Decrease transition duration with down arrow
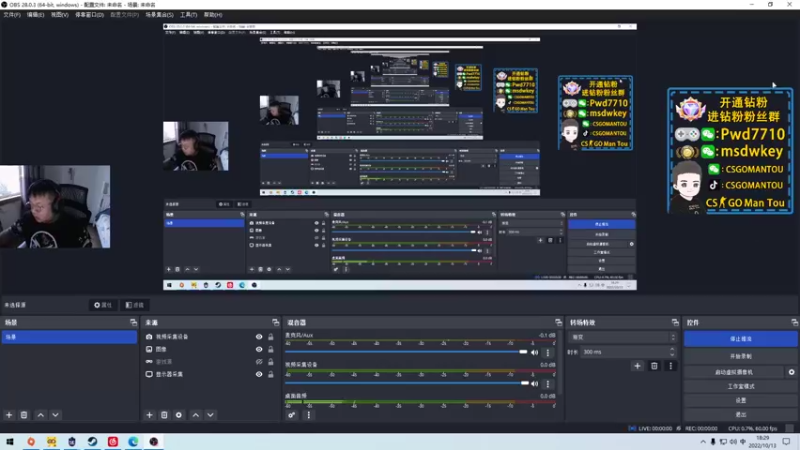Screen dimensions: 800x450 [672, 355]
